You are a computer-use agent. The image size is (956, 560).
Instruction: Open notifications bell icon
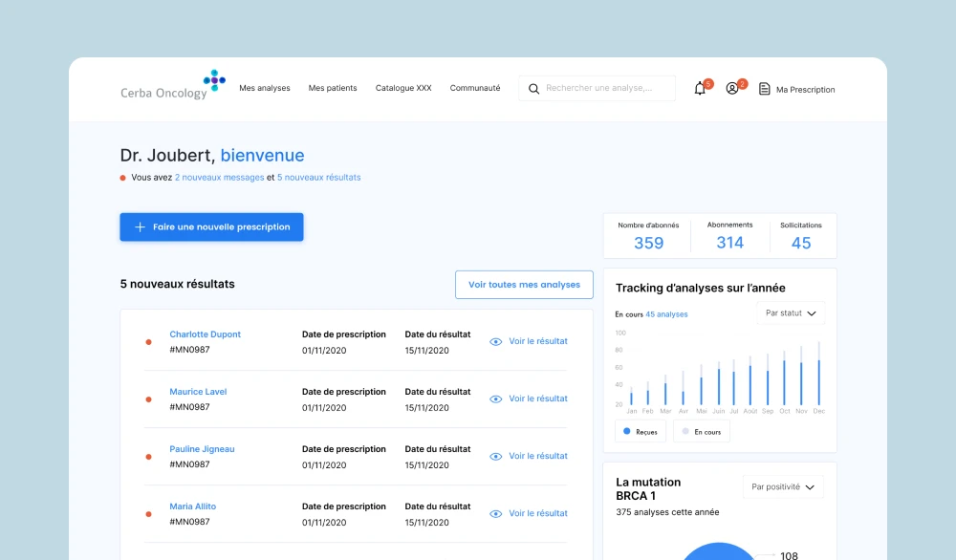(x=700, y=89)
